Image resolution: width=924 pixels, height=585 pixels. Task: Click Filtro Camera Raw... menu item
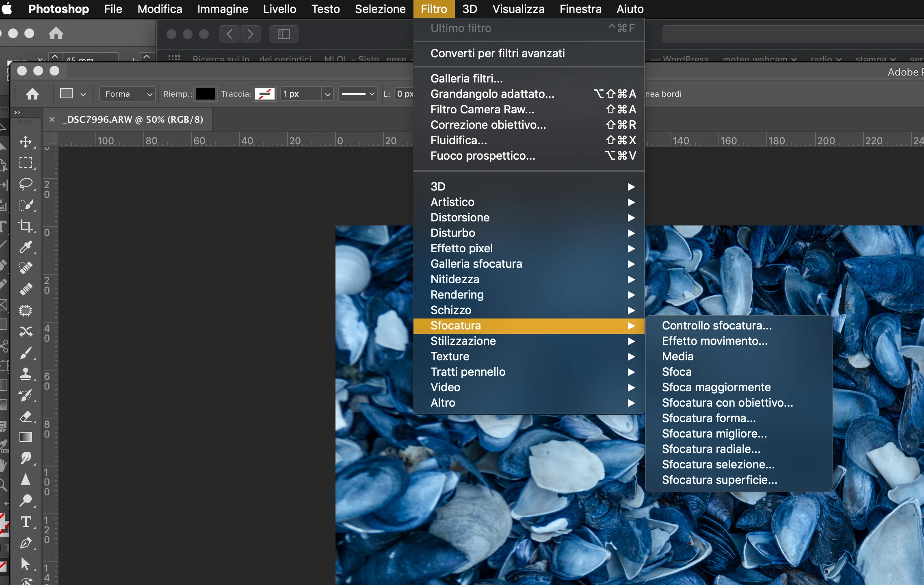coord(482,110)
